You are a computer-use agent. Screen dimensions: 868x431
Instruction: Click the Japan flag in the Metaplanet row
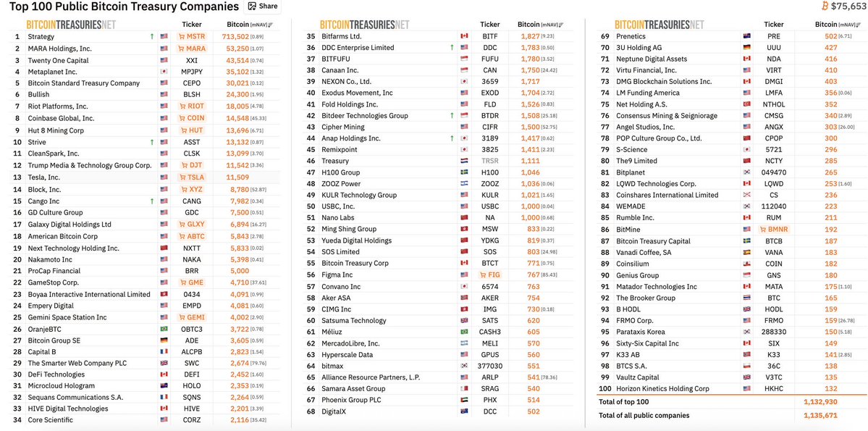(164, 72)
